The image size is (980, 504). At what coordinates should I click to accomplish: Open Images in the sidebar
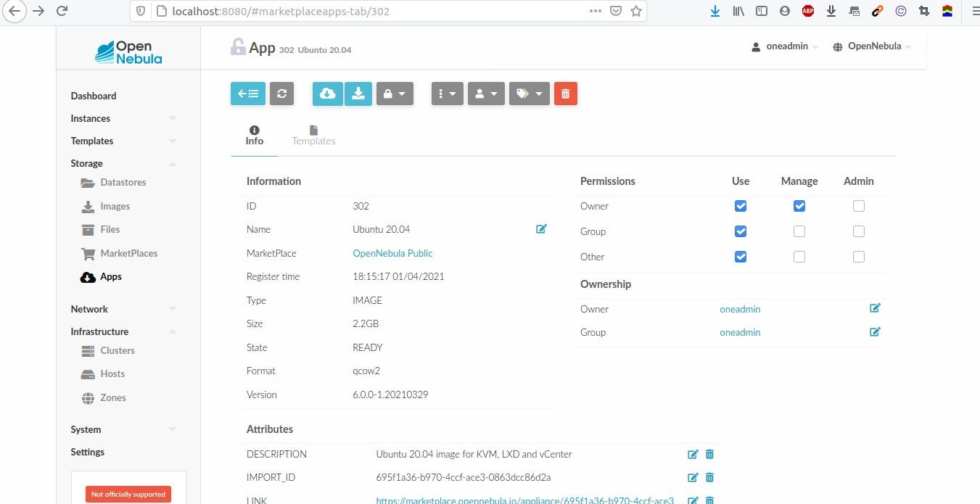[105, 206]
